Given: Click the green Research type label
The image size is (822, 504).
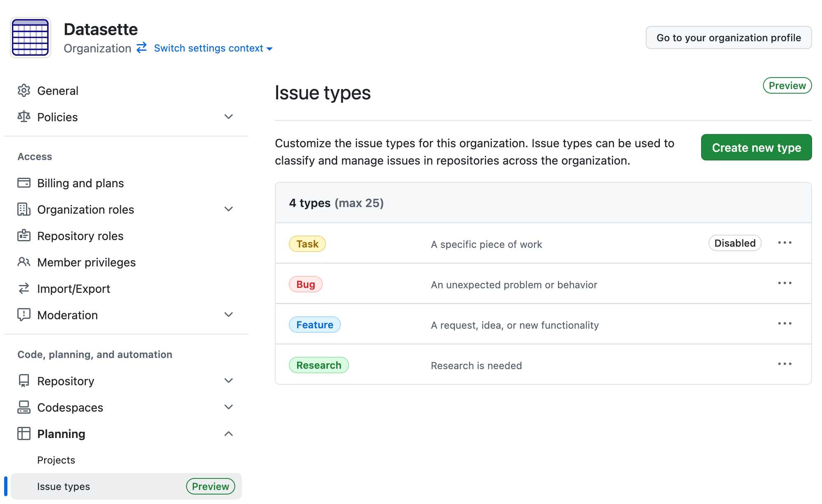Looking at the screenshot, I should [319, 365].
